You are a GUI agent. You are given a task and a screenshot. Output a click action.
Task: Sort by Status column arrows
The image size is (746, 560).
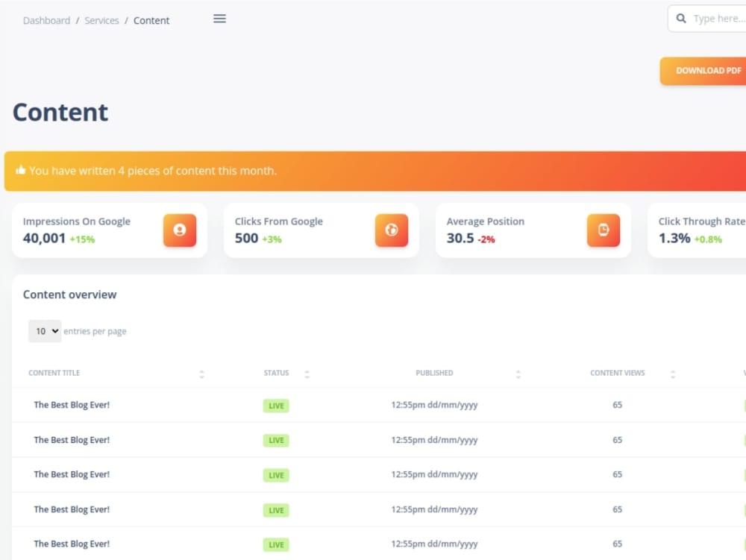pyautogui.click(x=307, y=374)
